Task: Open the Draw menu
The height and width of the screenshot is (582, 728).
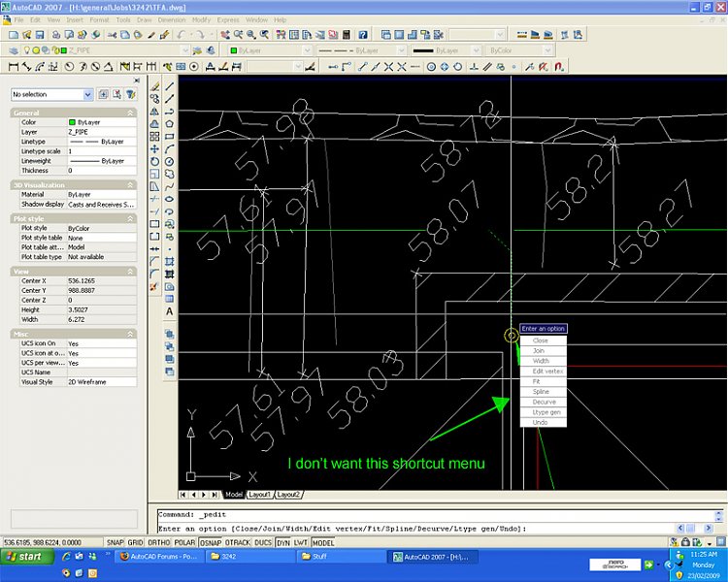Action: 144,20
